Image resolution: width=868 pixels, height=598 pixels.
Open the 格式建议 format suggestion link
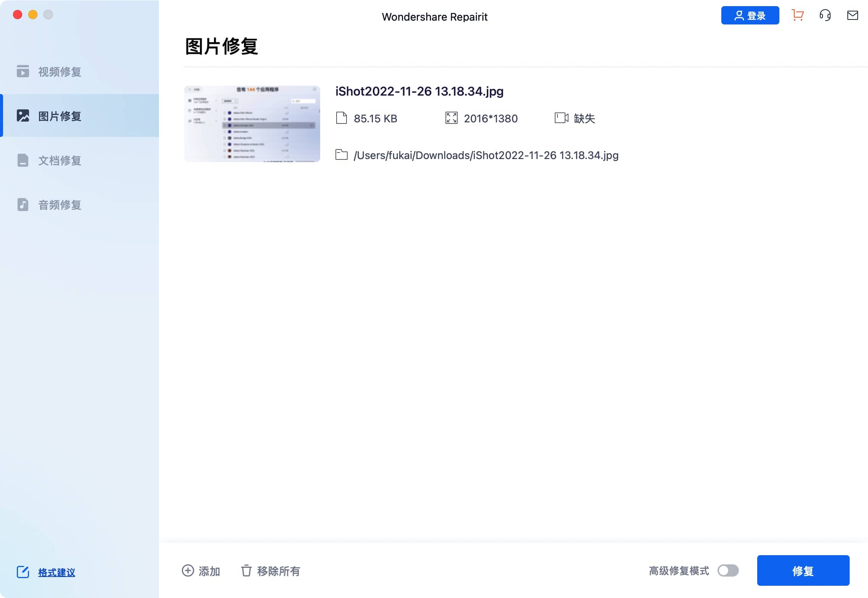click(x=57, y=572)
